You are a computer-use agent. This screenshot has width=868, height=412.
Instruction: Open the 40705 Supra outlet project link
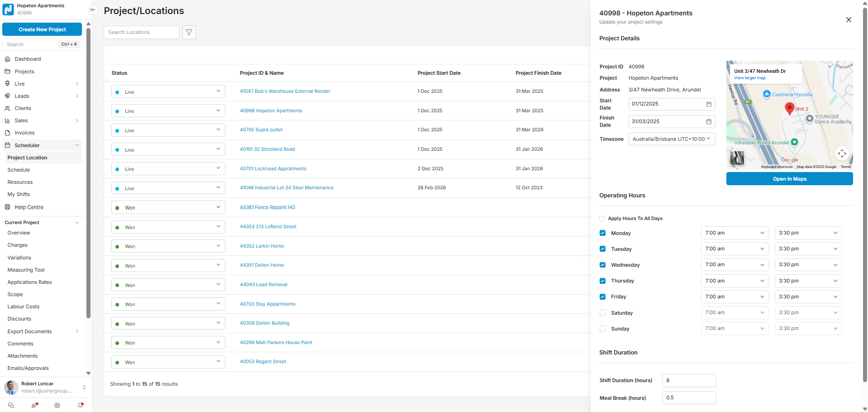[261, 130]
